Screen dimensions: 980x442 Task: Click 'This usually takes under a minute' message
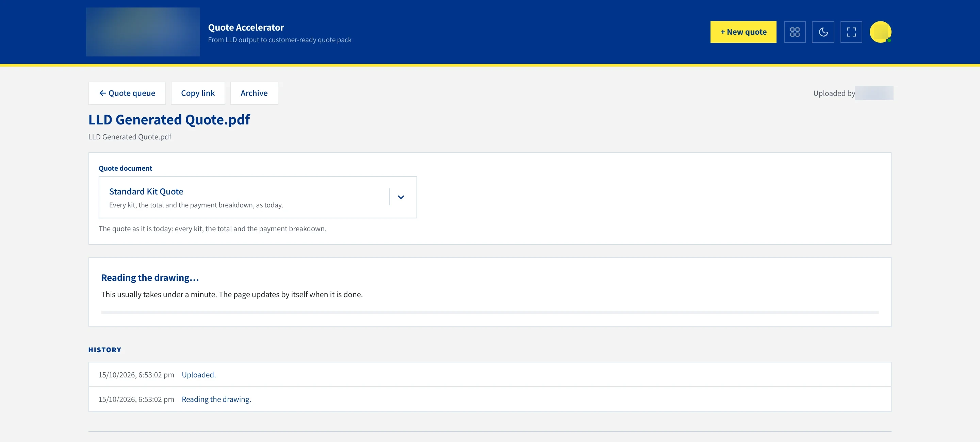point(232,294)
